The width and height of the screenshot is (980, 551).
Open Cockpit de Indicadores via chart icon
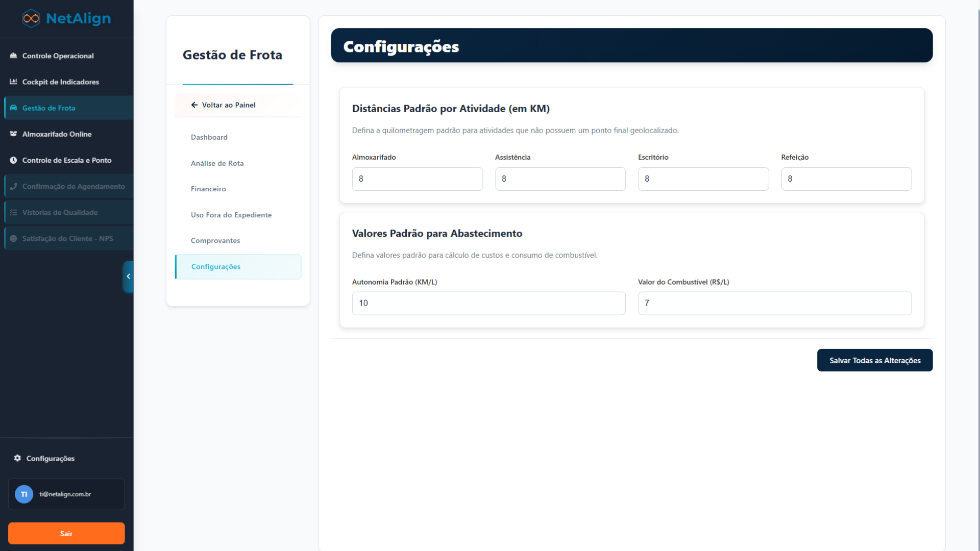click(13, 82)
